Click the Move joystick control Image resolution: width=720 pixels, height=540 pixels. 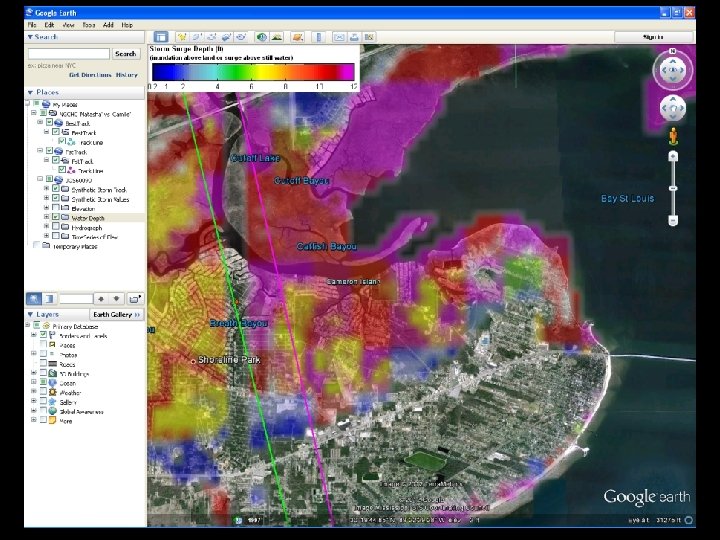673,108
